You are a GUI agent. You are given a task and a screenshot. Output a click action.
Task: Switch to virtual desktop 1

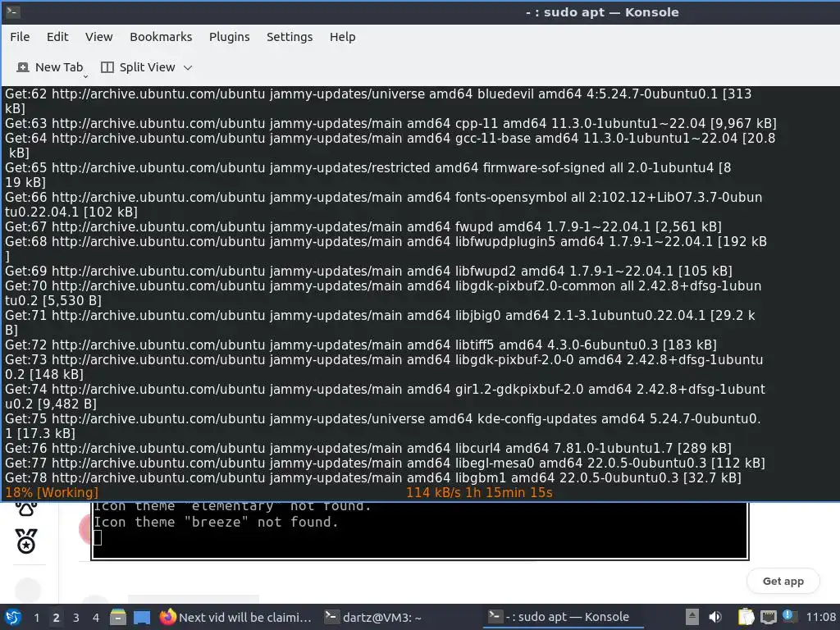(36, 618)
